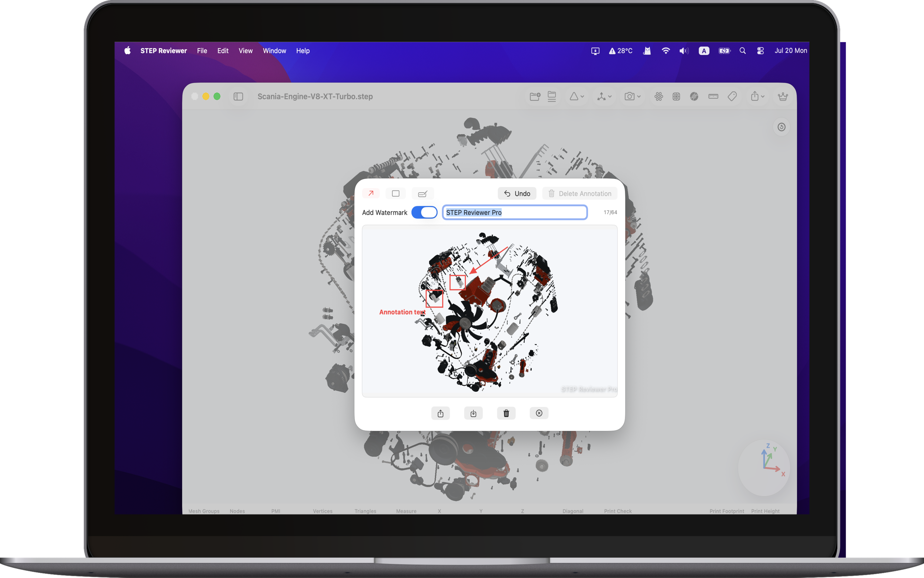Click 'Mesh Groups' in status bar
The height and width of the screenshot is (578, 924).
204,511
